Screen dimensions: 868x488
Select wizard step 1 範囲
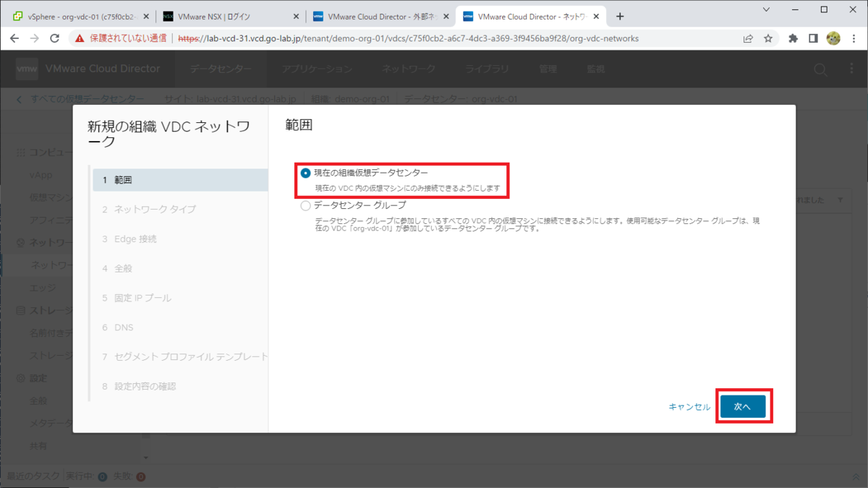point(180,180)
